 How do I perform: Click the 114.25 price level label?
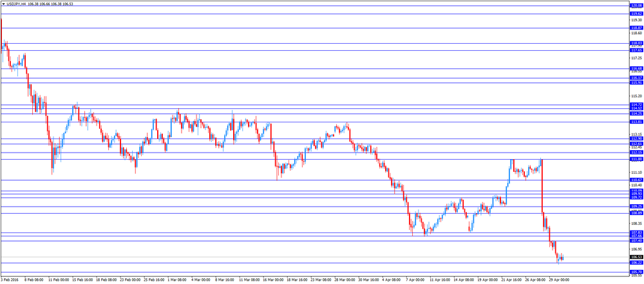tap(636, 113)
